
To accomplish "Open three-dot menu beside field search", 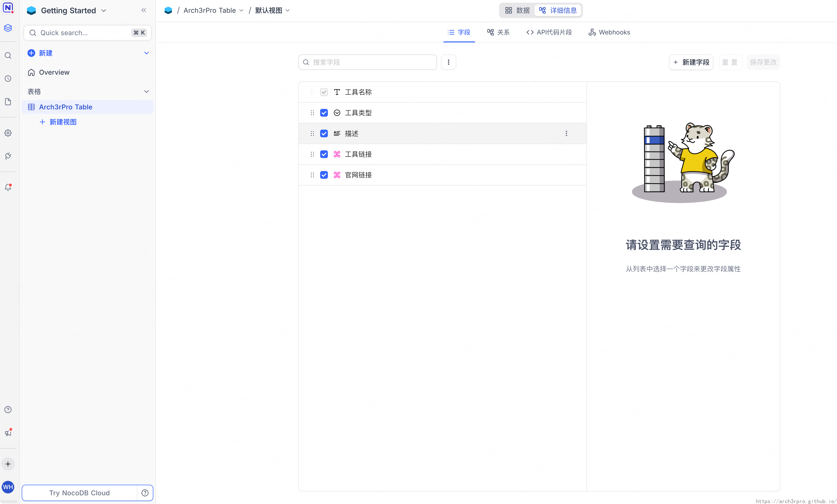I will tap(448, 62).
